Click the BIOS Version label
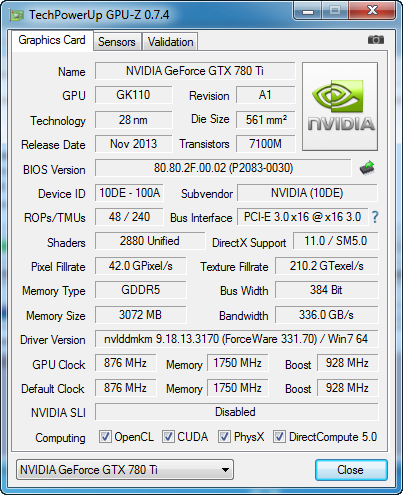The height and width of the screenshot is (495, 403). click(x=54, y=170)
